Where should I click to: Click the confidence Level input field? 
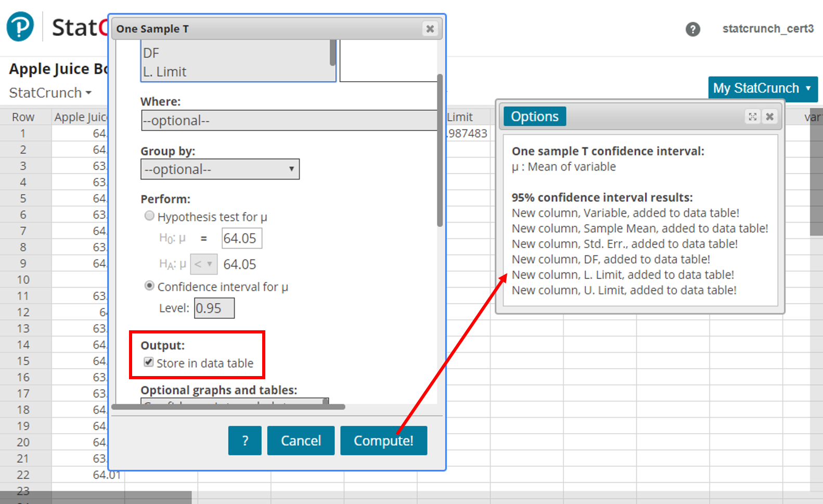(x=214, y=308)
